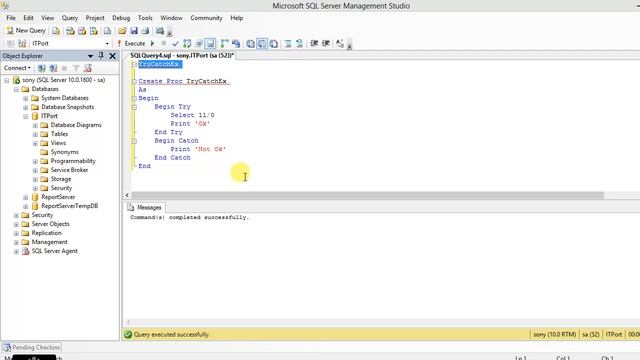Click the Change Connection toolbar icon
Image resolution: width=640 pixels, height=360 pixels.
(22, 43)
